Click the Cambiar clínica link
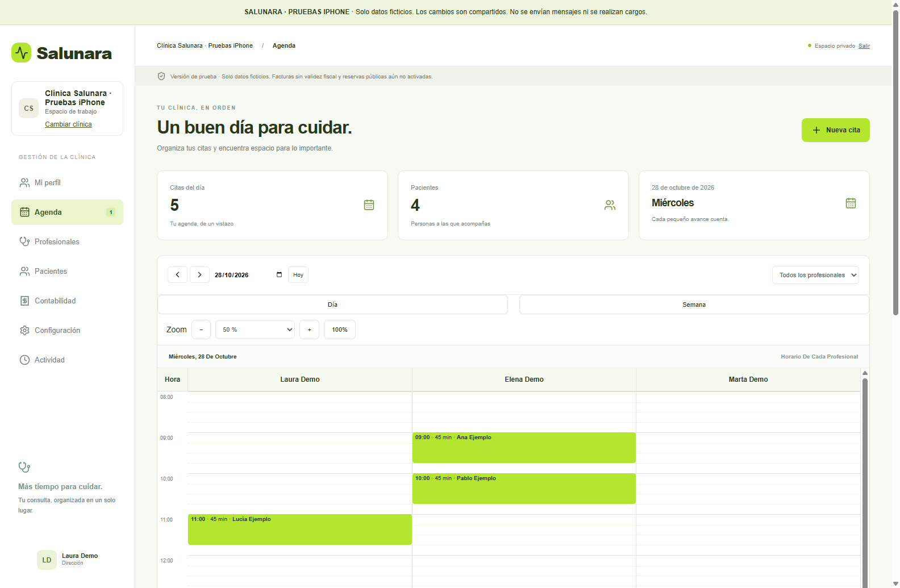900x588 pixels. coord(68,124)
